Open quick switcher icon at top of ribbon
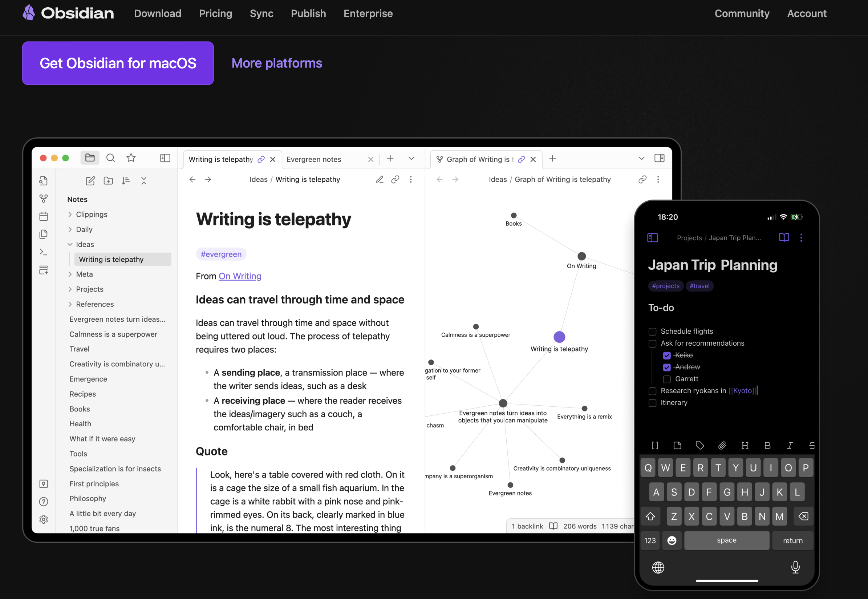The image size is (868, 599). [x=44, y=181]
